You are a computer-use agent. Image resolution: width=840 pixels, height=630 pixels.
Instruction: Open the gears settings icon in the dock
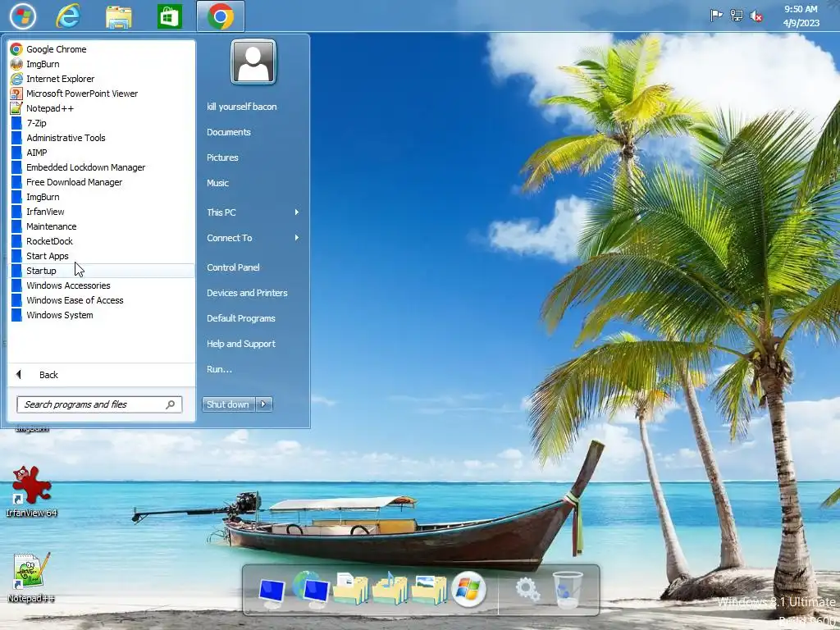coord(527,590)
